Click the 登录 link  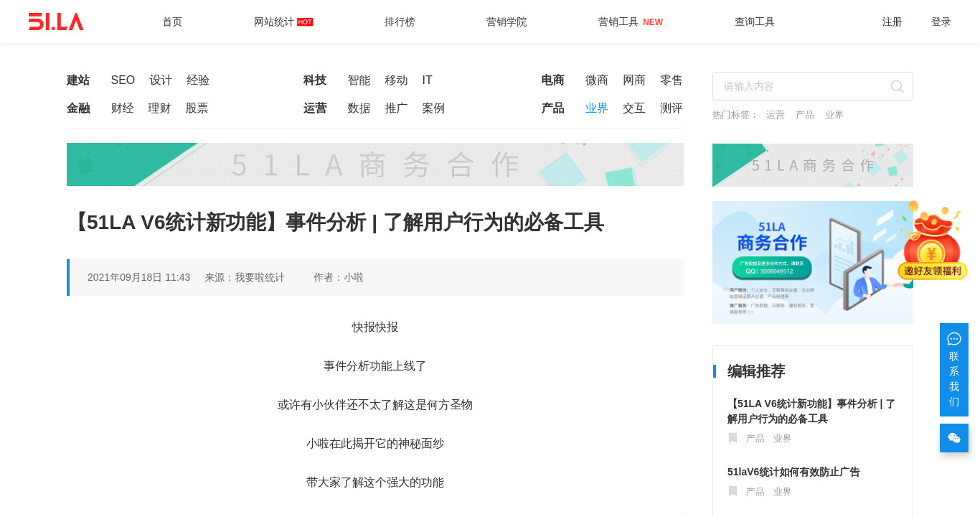(x=941, y=22)
